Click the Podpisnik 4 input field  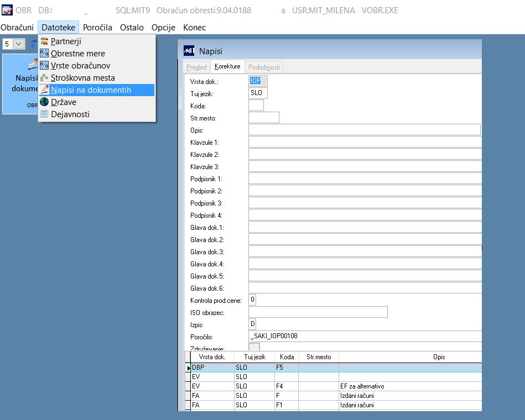(x=365, y=214)
